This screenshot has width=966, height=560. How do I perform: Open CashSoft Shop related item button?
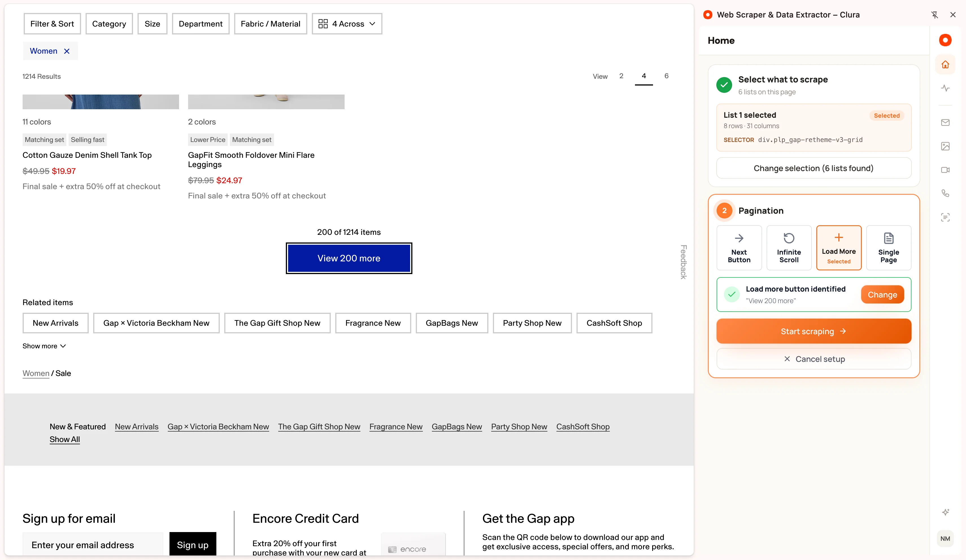click(x=614, y=323)
